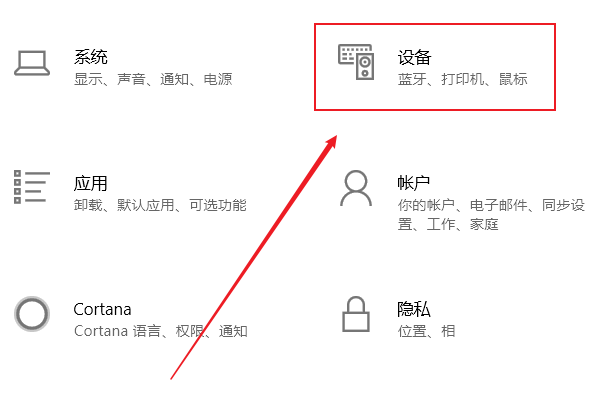The height and width of the screenshot is (400, 600).
Task: Click the 置、工作、家庭 second description line
Action: click(x=448, y=224)
